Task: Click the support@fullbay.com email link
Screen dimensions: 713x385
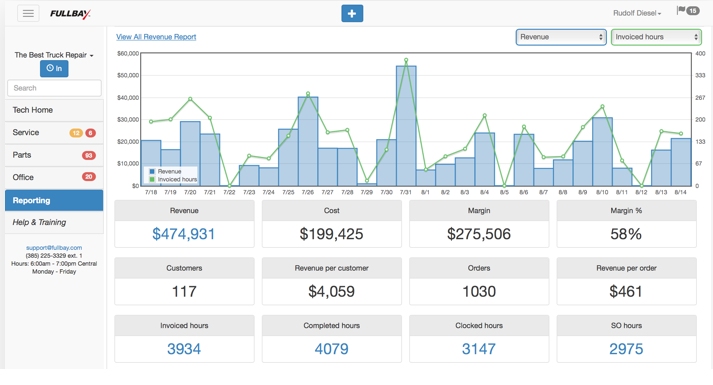Action: pos(54,248)
